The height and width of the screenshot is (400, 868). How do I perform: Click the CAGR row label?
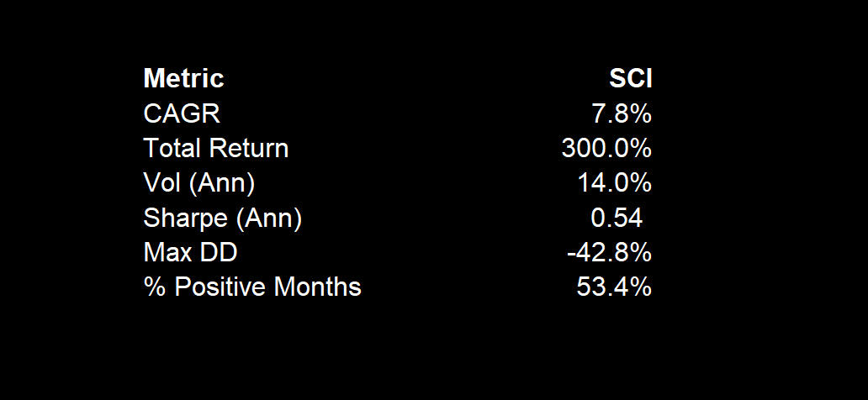pos(182,113)
